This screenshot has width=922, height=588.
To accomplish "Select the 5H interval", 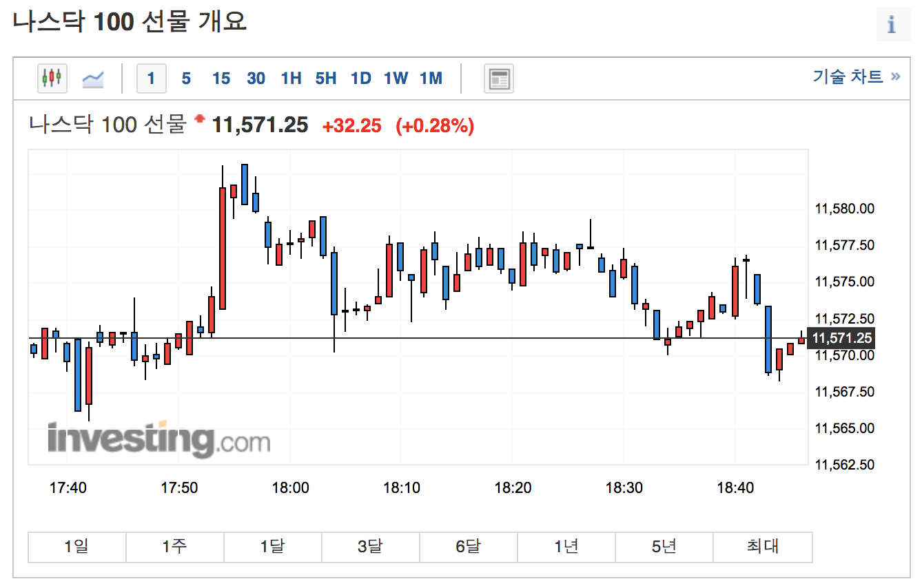I will (326, 78).
